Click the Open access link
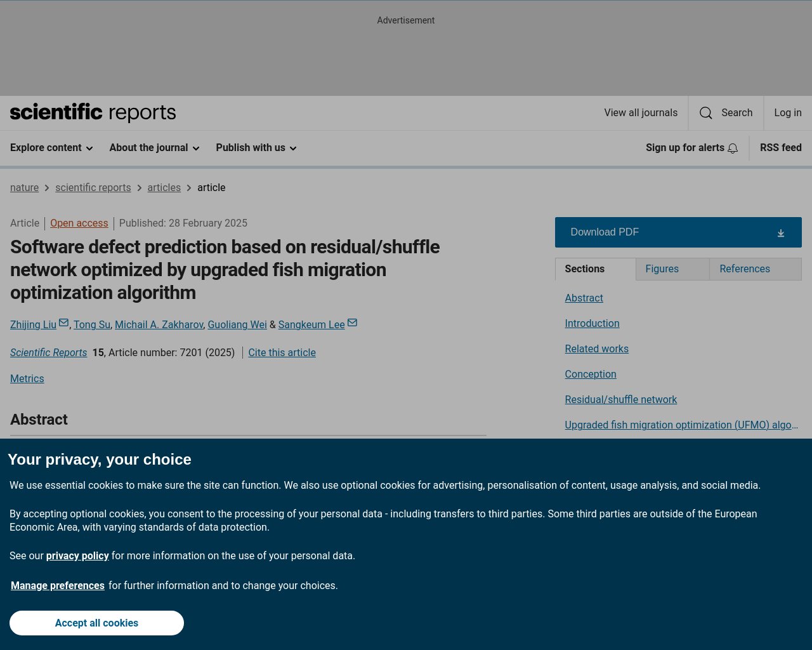 (79, 223)
